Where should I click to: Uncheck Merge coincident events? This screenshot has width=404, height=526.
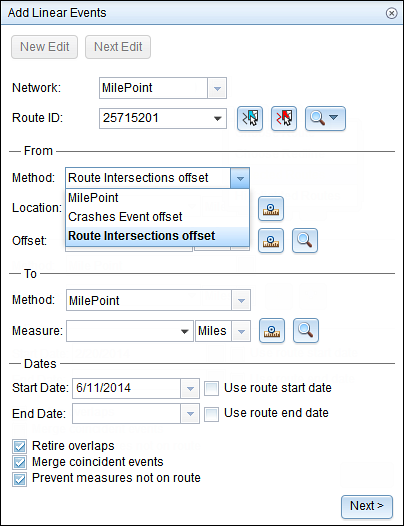(19, 463)
